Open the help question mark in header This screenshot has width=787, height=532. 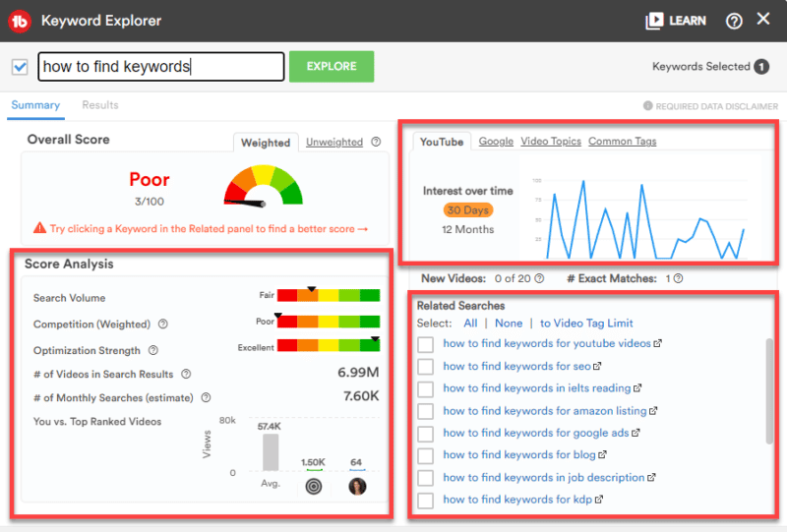[x=734, y=21]
